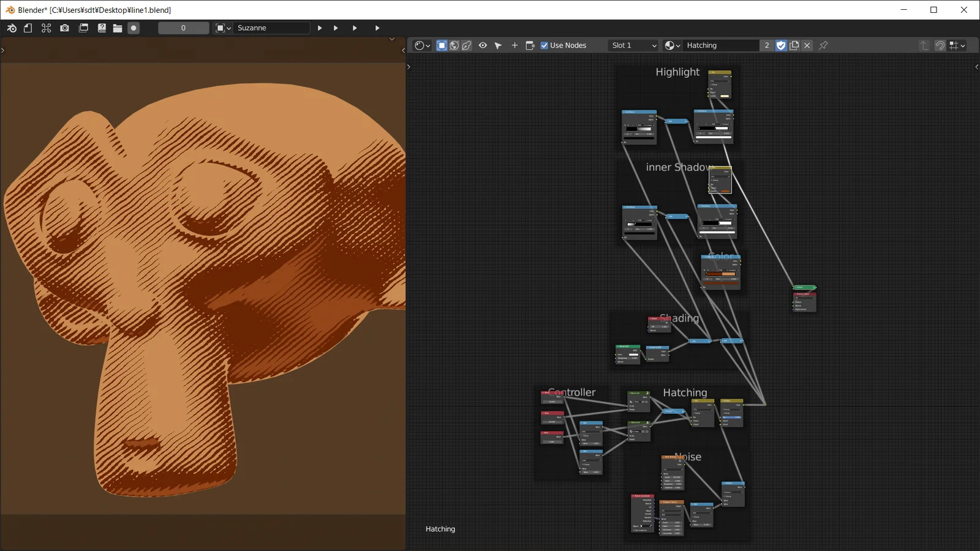
Task: Open the editor type selector dropdown
Action: click(x=421, y=45)
